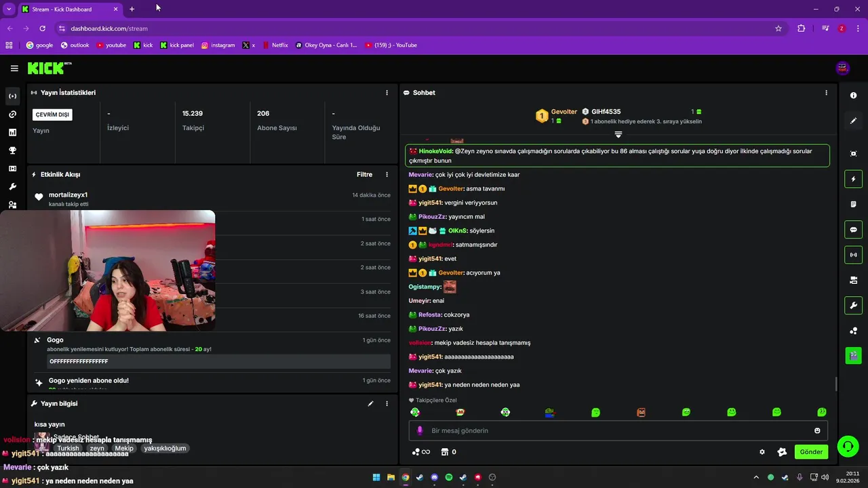Click Ogistampy's emote message in chat
The height and width of the screenshot is (488, 868).
coord(450,287)
